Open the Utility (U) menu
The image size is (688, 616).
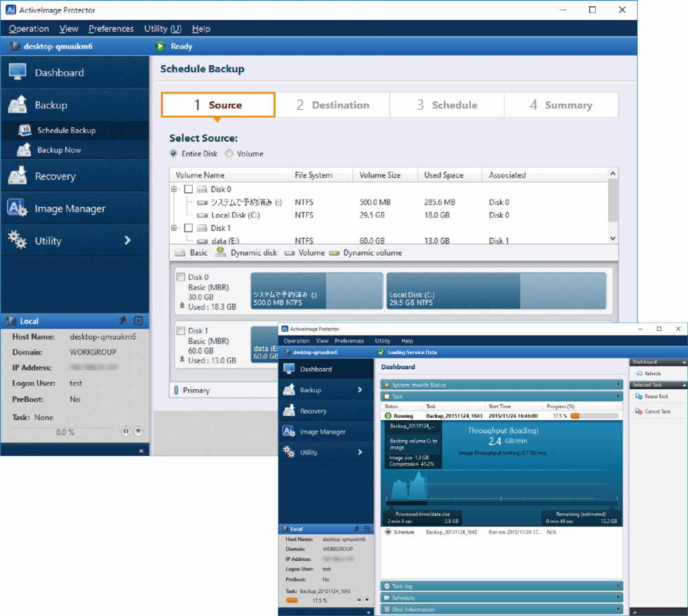162,28
